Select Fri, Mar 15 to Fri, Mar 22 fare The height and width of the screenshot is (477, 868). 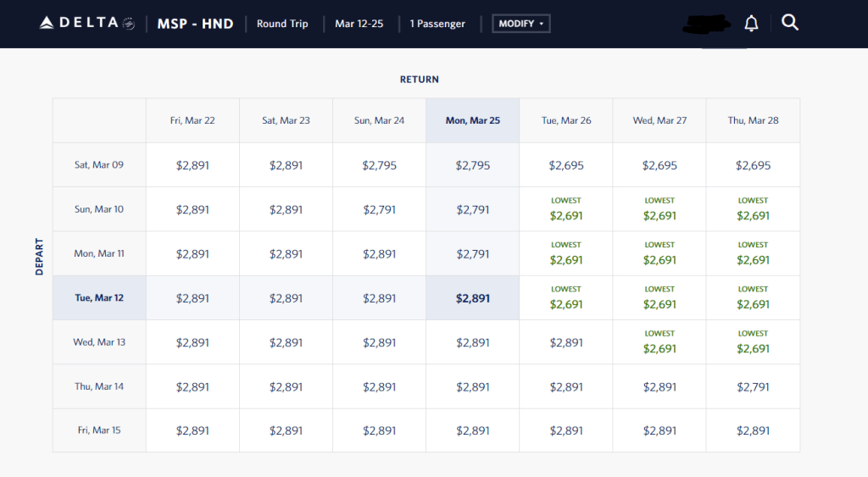coord(192,430)
